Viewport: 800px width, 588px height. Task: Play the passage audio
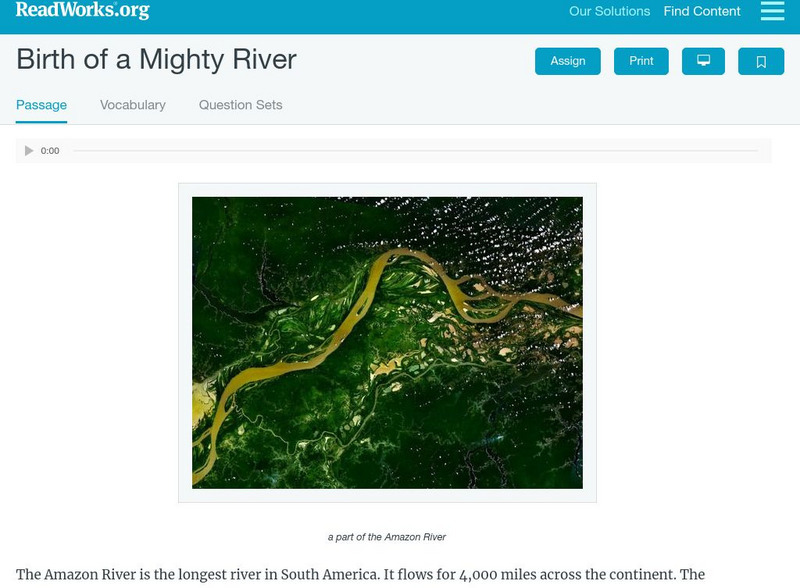click(x=29, y=151)
